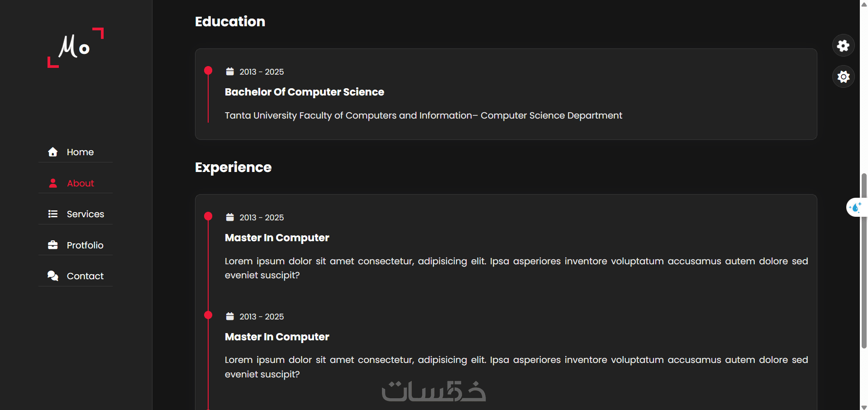Click the page's vertical scrollbar thumb
This screenshot has width=868, height=410.
pos(864,260)
